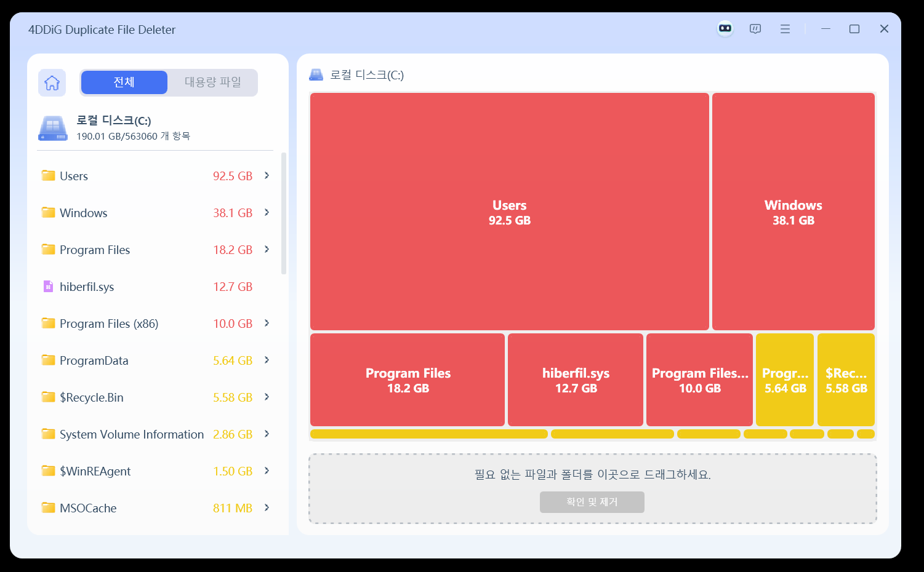Close the 4DDiG Duplicate File Deleter window
The width and height of the screenshot is (924, 572).
[884, 29]
